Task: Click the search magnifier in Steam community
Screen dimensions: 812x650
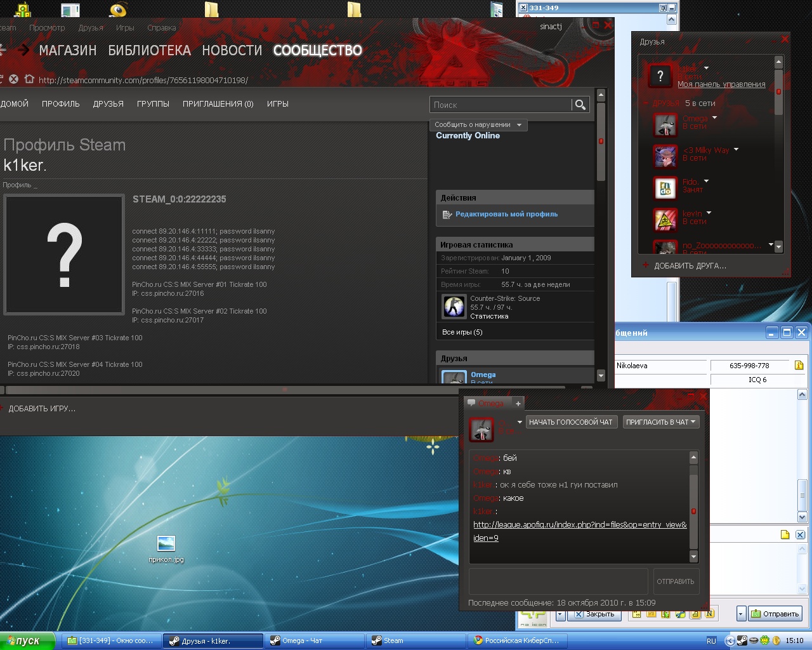Action: point(580,105)
